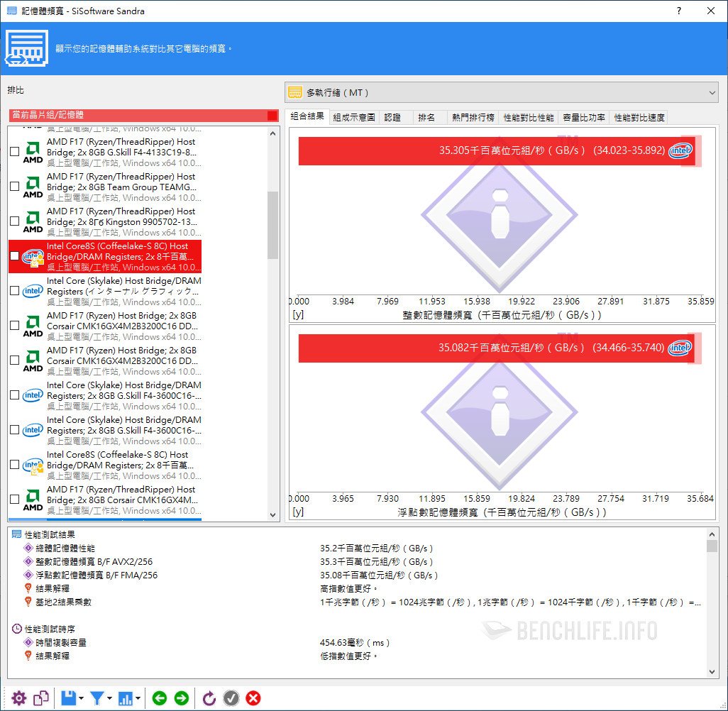Click the red X cancel icon
This screenshot has width=728, height=711.
(x=253, y=698)
